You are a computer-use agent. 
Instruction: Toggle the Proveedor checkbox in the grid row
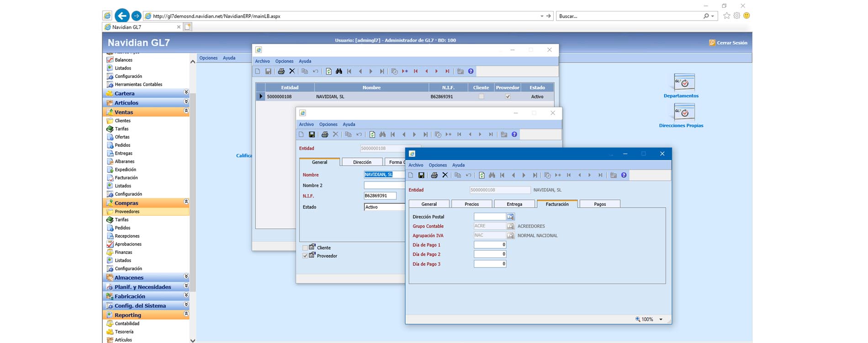click(508, 96)
